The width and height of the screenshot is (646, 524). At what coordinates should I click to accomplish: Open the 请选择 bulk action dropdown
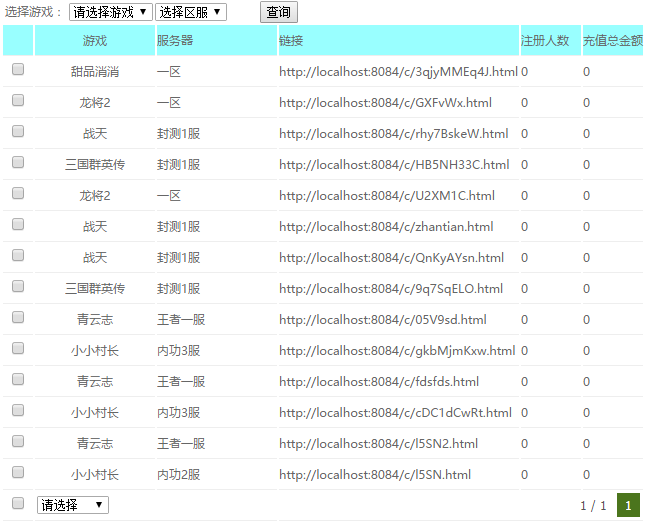(x=73, y=505)
